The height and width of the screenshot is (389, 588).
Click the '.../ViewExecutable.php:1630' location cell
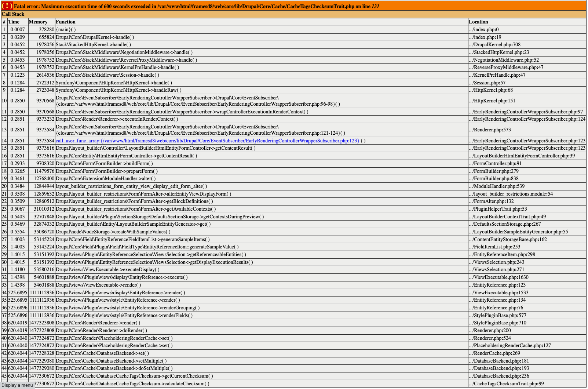pos(527,277)
